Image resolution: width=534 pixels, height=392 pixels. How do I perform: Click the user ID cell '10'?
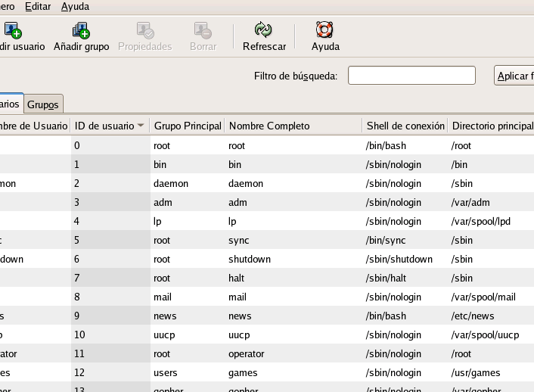(79, 334)
